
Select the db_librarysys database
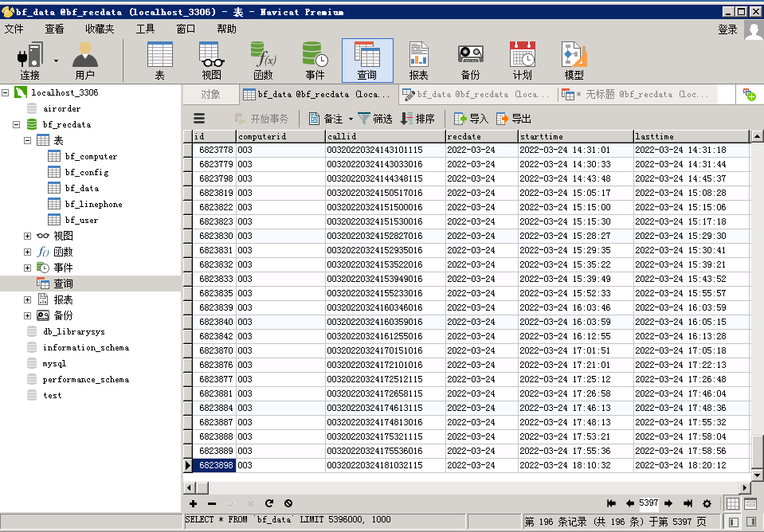[73, 332]
